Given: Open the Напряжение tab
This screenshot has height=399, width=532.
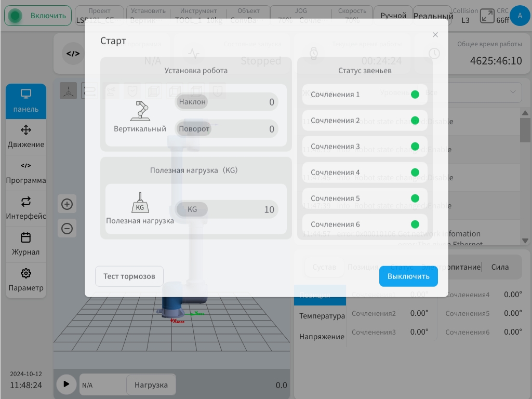Looking at the screenshot, I should pyautogui.click(x=322, y=337).
